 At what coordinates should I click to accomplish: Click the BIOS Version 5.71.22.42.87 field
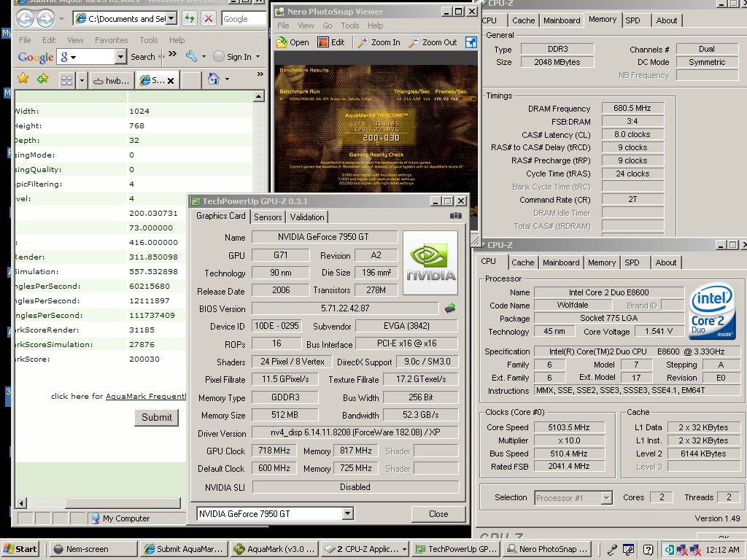[x=345, y=308]
